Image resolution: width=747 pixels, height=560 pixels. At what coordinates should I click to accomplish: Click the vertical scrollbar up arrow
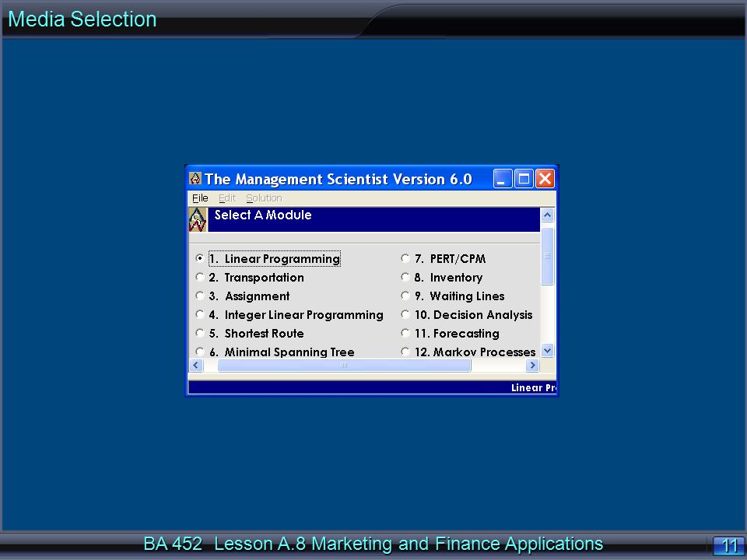pos(547,215)
